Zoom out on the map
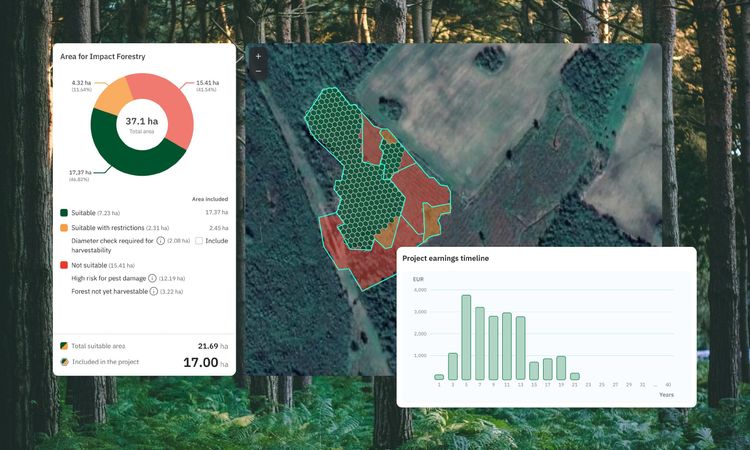 click(258, 71)
